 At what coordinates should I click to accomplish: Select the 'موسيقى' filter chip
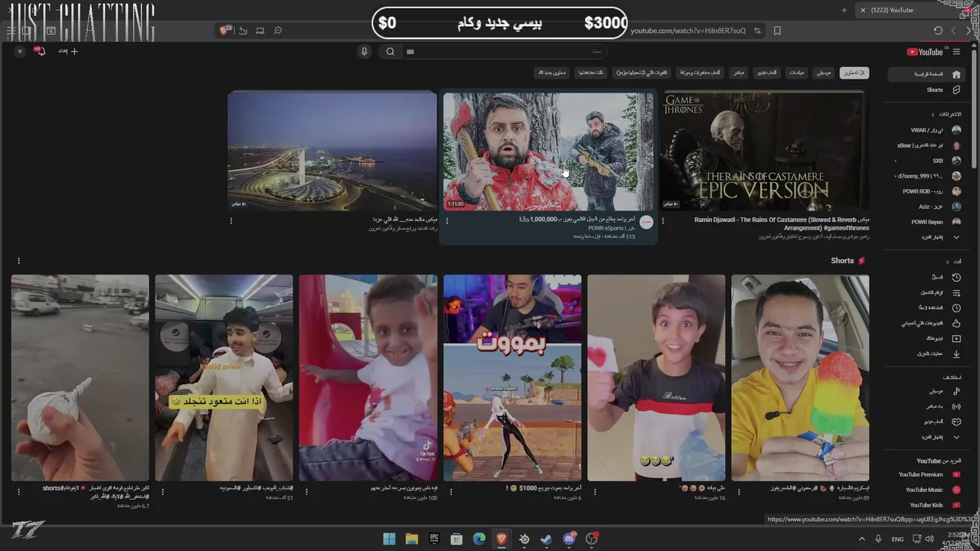823,73
